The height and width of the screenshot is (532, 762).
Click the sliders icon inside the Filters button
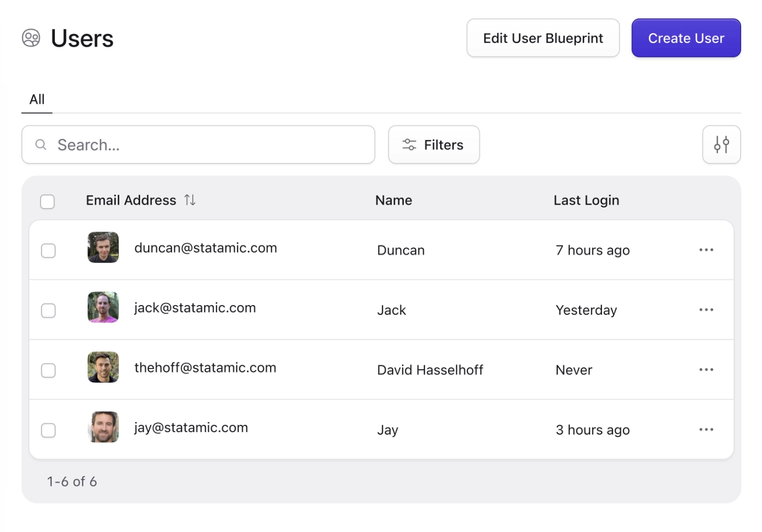tap(408, 144)
